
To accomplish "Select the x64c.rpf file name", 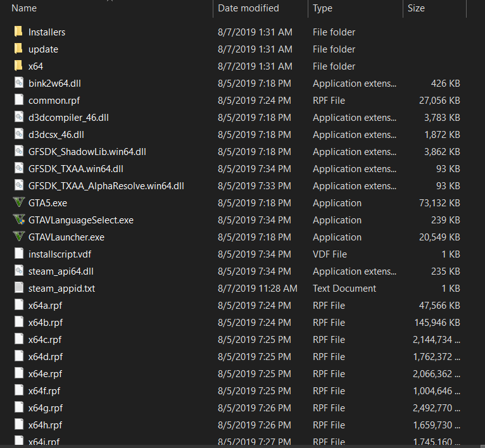I will click(x=45, y=340).
